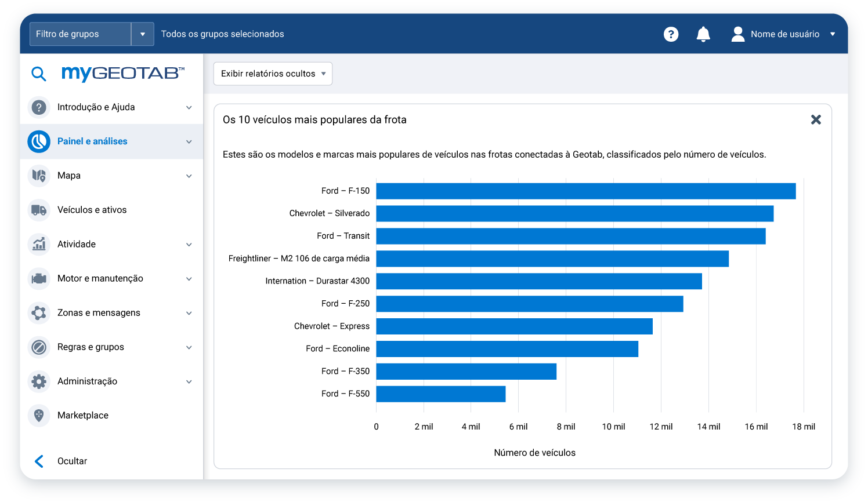868x502 pixels.
Task: Click the Administração gear icon
Action: (39, 381)
